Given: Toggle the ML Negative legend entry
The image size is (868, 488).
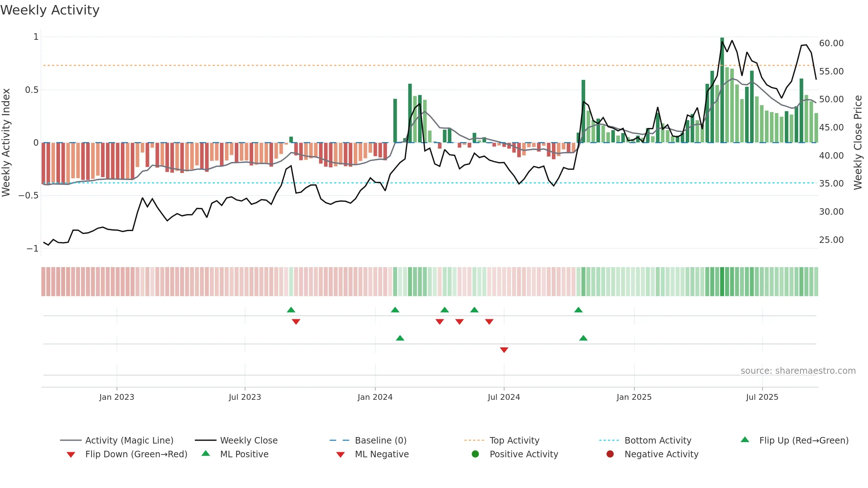Looking at the screenshot, I should (373, 454).
